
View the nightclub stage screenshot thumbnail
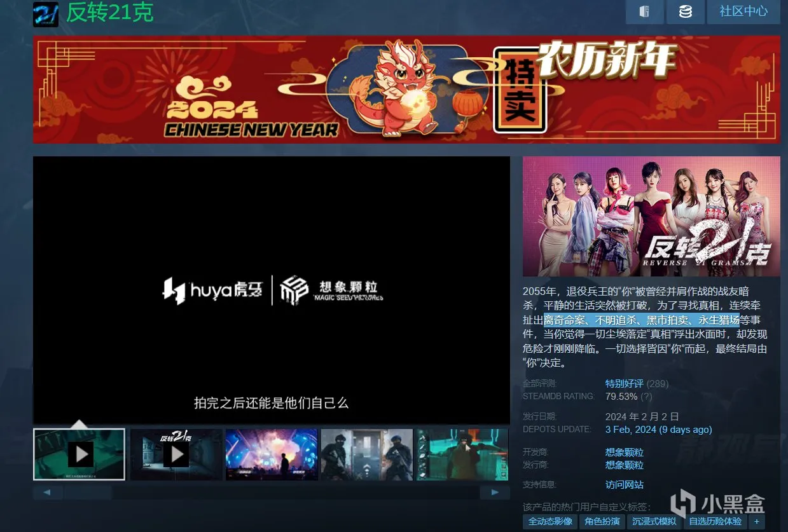[x=272, y=454]
